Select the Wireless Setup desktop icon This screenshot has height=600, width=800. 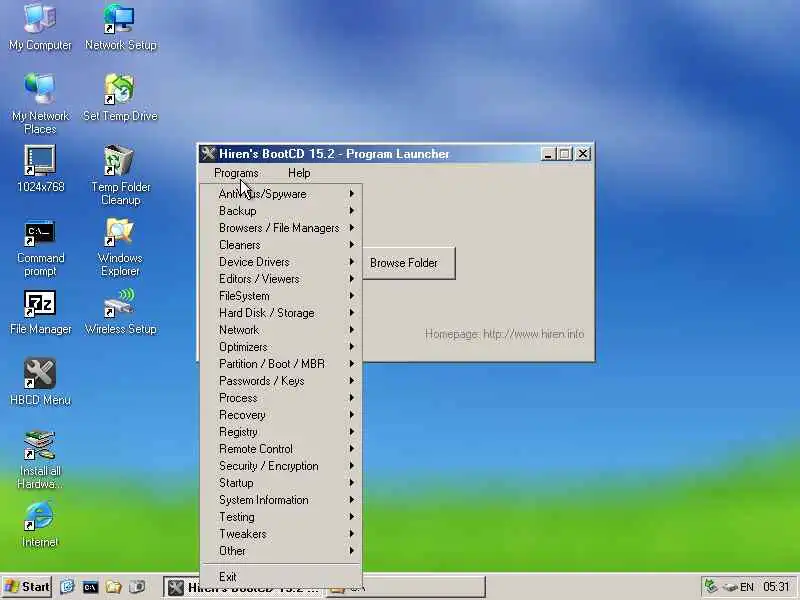[120, 312]
